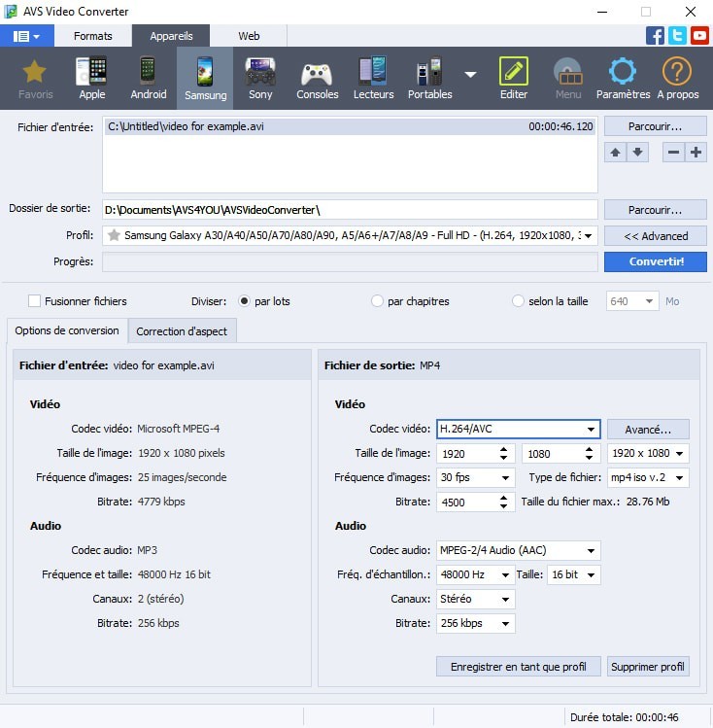Click Enregistrer en tant que profil
This screenshot has width=713, height=728.
tap(518, 667)
